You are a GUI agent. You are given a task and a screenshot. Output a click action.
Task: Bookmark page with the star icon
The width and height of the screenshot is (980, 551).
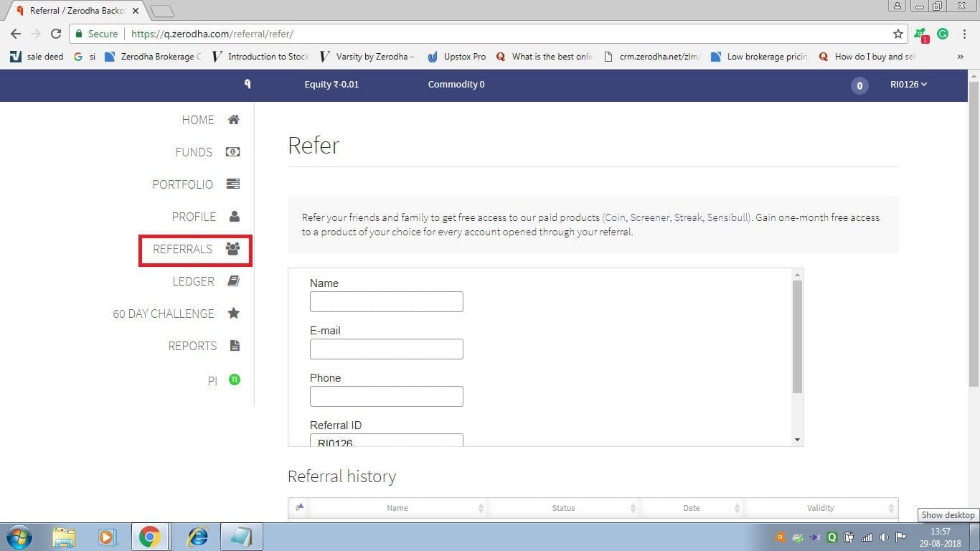coord(897,34)
